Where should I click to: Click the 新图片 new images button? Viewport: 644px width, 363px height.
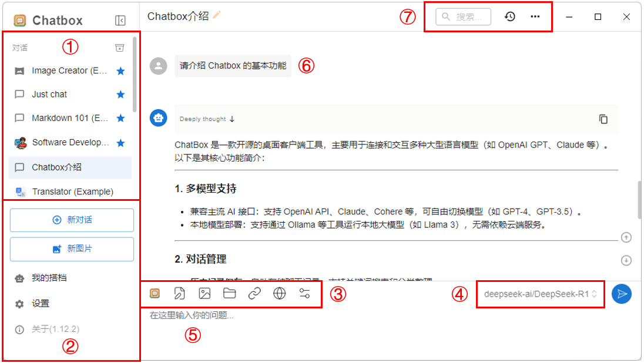click(x=72, y=249)
